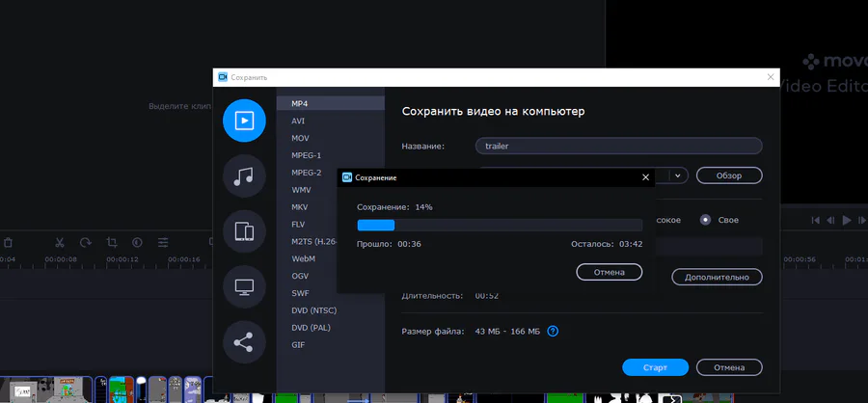Open the upload and share category
868x403 pixels.
[x=244, y=342]
